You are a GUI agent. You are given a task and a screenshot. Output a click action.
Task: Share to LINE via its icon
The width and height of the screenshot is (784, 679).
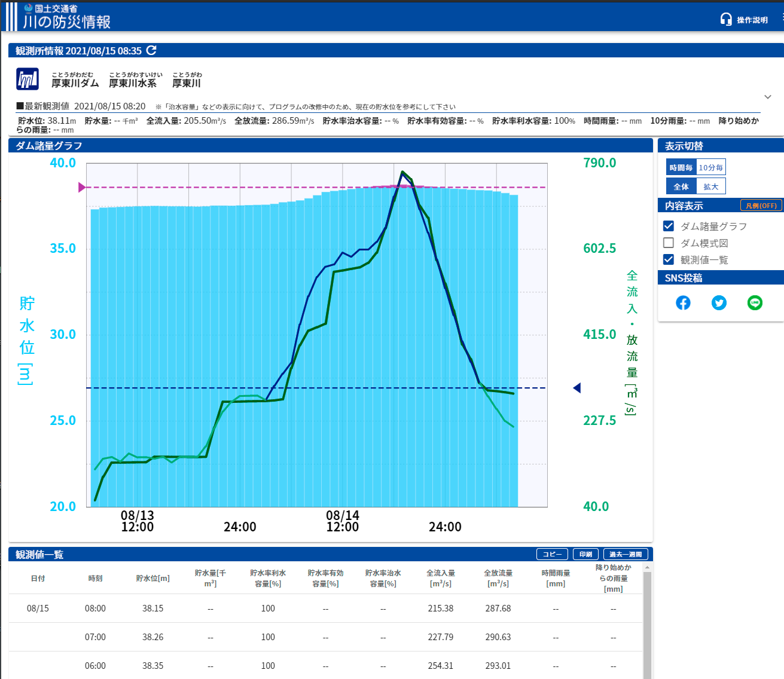755,303
